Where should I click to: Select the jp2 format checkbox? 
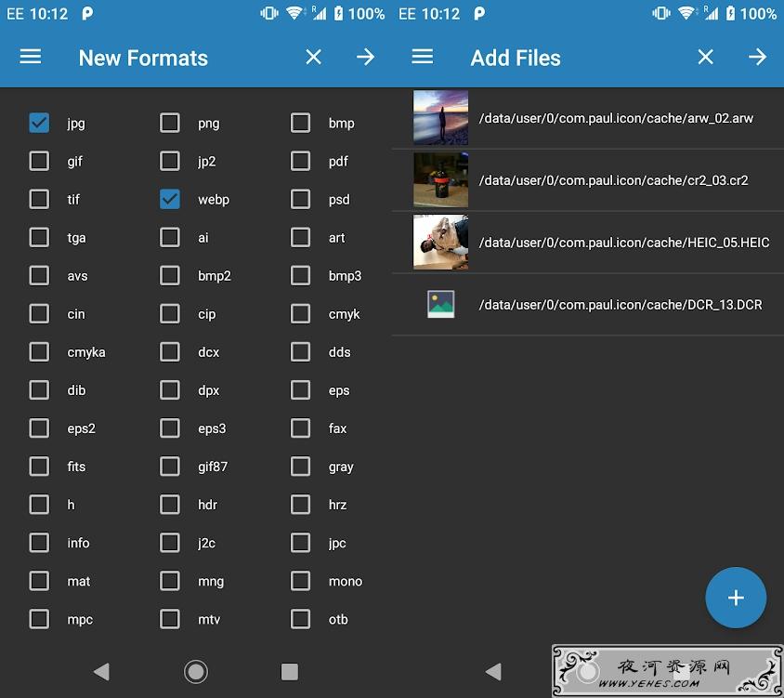pos(169,161)
